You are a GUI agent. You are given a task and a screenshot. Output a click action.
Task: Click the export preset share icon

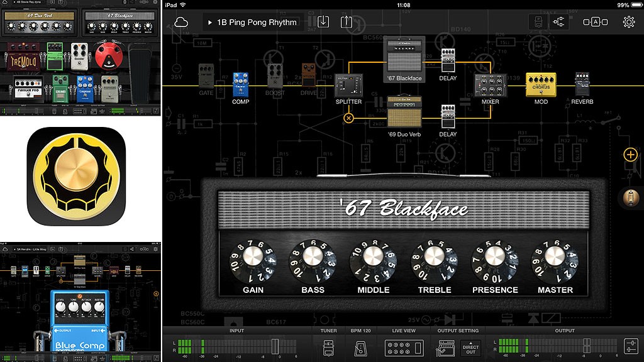pyautogui.click(x=347, y=22)
